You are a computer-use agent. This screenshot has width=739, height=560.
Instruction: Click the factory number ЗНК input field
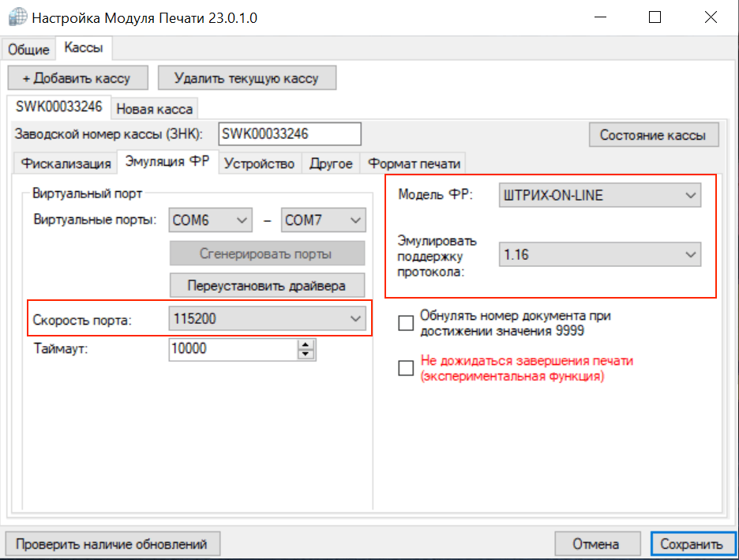289,134
